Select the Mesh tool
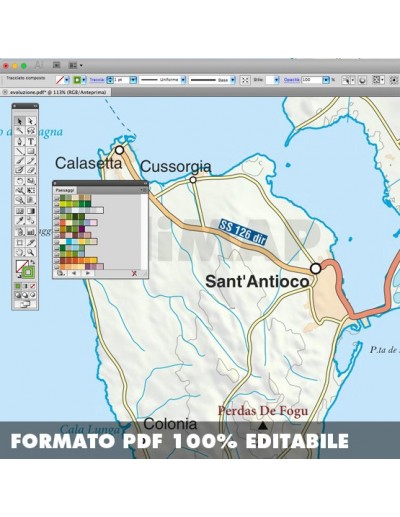 pos(20,211)
